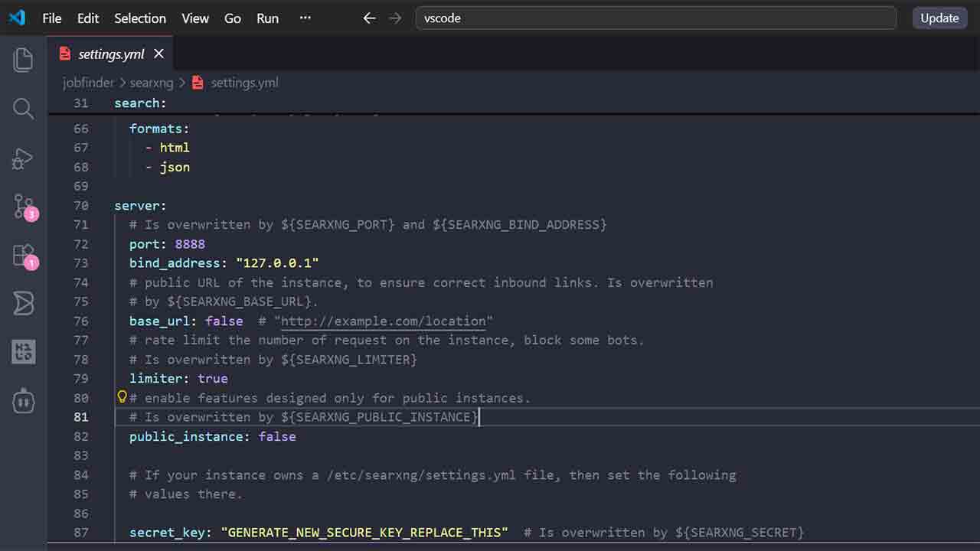
Task: Open the http://example.com/location link
Action: pyautogui.click(x=384, y=321)
